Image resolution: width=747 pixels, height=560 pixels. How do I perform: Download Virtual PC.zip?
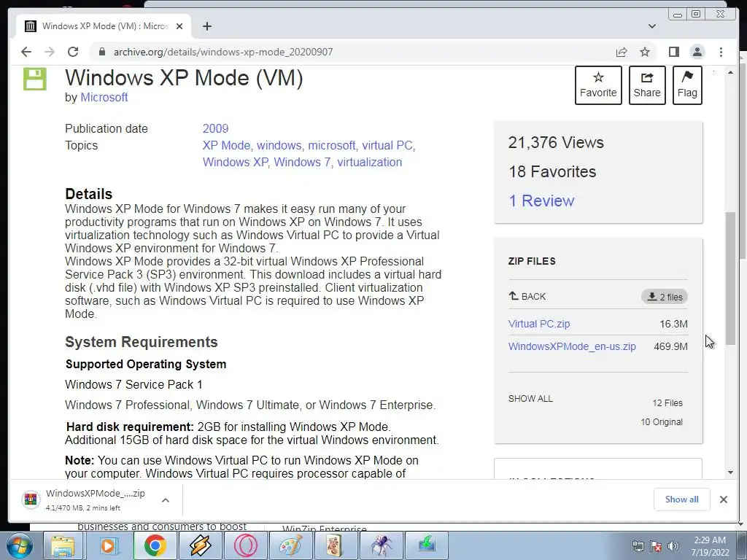click(539, 324)
